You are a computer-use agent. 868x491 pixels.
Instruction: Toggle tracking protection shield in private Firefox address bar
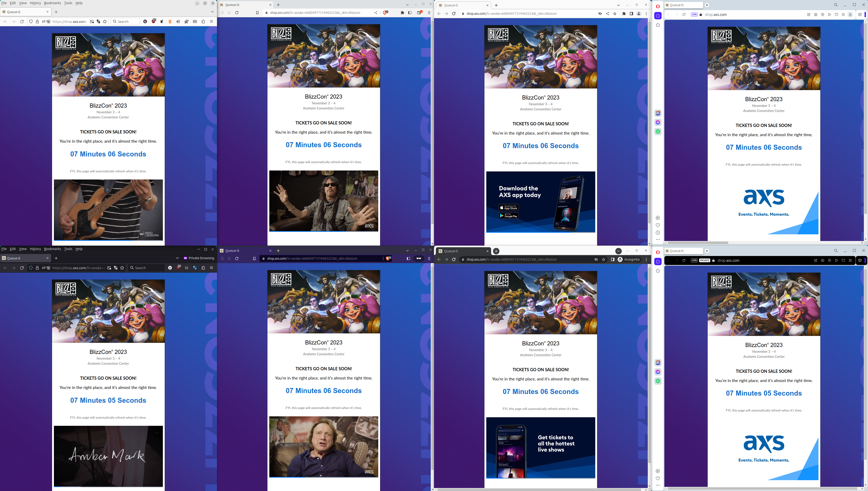click(x=31, y=268)
